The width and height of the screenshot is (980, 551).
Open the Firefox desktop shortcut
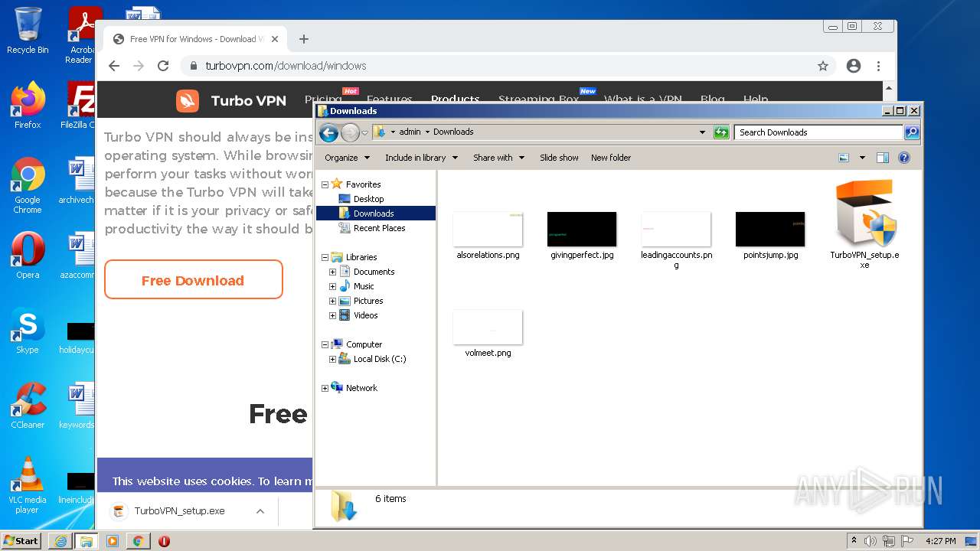pyautogui.click(x=28, y=105)
